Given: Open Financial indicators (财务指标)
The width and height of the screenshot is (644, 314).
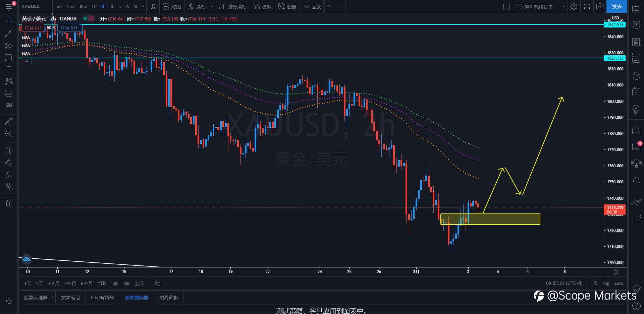Looking at the screenshot, I should pyautogui.click(x=233, y=6).
